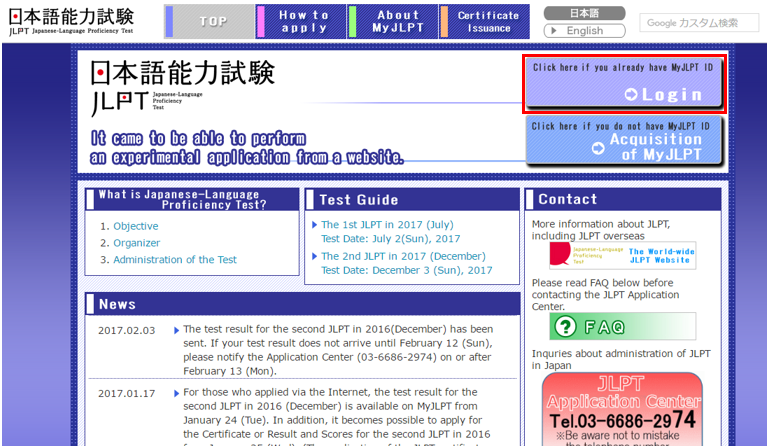Viewport: 769px width, 447px height.
Task: Click the arrow icon beside the 2nd JLPT link
Action: point(315,256)
